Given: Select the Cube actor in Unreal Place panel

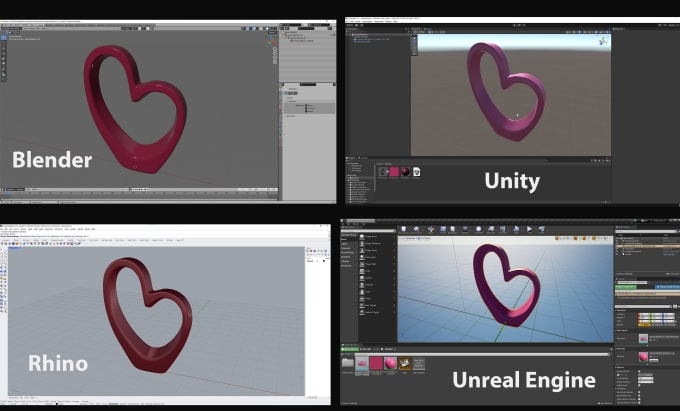Looking at the screenshot, I should [376, 271].
